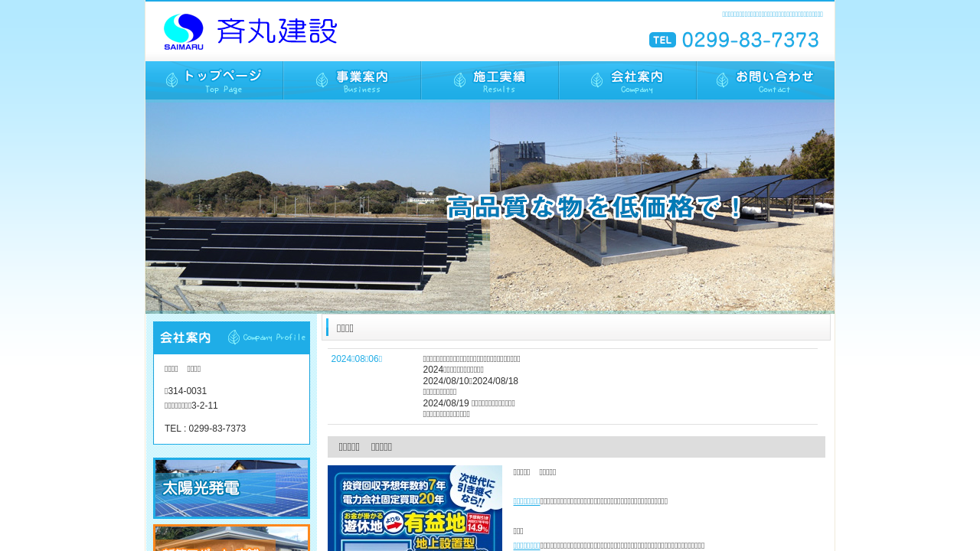Open the トップページ Top Page menu

point(214,80)
